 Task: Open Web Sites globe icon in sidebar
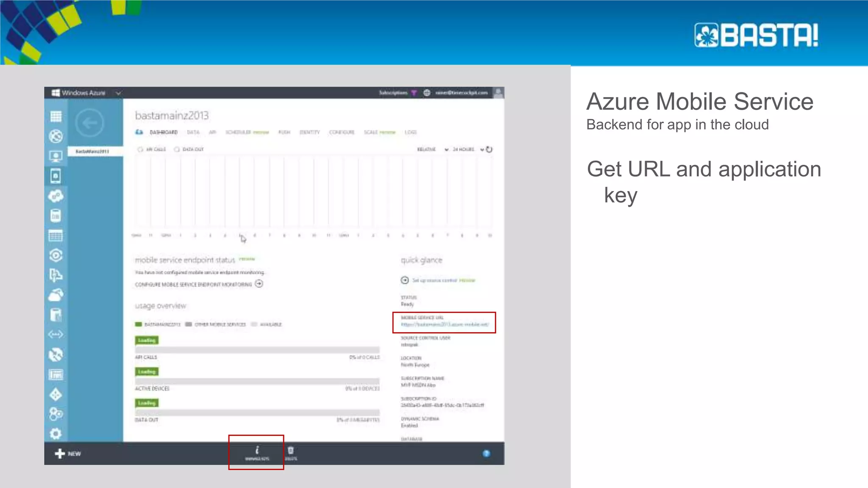click(x=56, y=136)
